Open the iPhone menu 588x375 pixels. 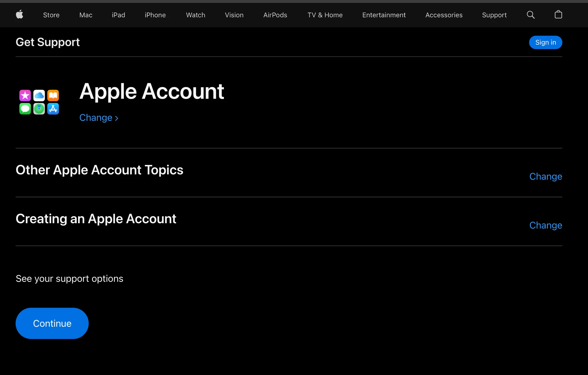coord(155,15)
